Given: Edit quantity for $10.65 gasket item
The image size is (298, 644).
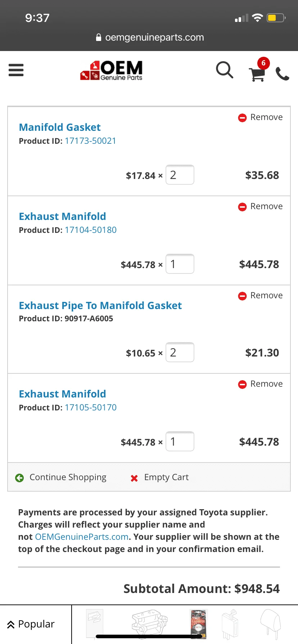Looking at the screenshot, I should tap(180, 353).
